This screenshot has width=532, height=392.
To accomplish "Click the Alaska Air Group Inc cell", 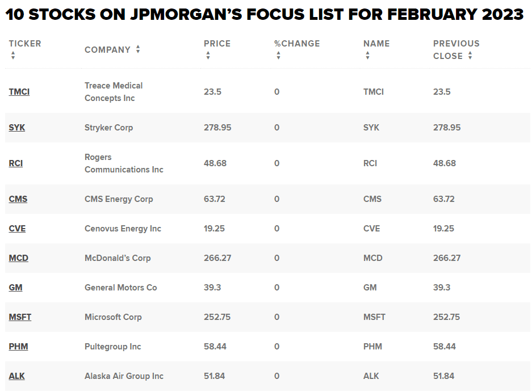I will click(x=124, y=376).
